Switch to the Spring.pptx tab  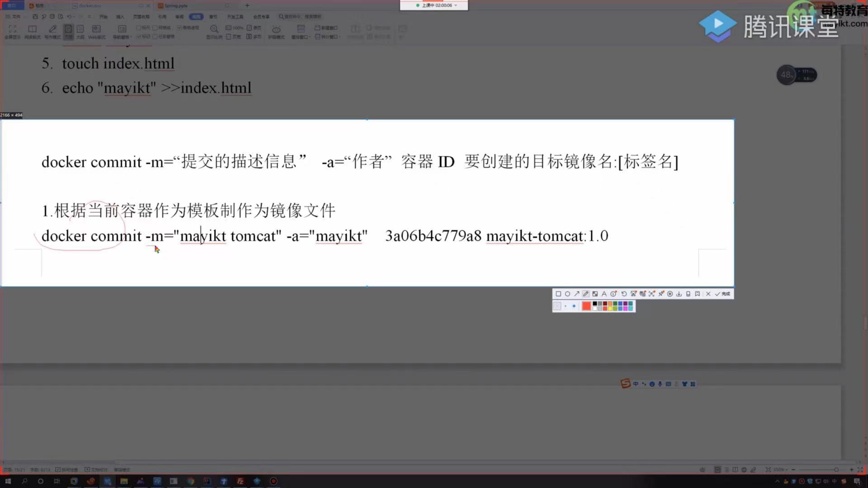[x=176, y=6]
